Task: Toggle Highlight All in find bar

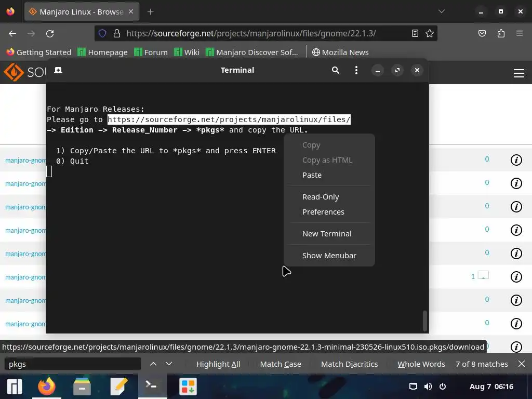Action: pyautogui.click(x=218, y=364)
